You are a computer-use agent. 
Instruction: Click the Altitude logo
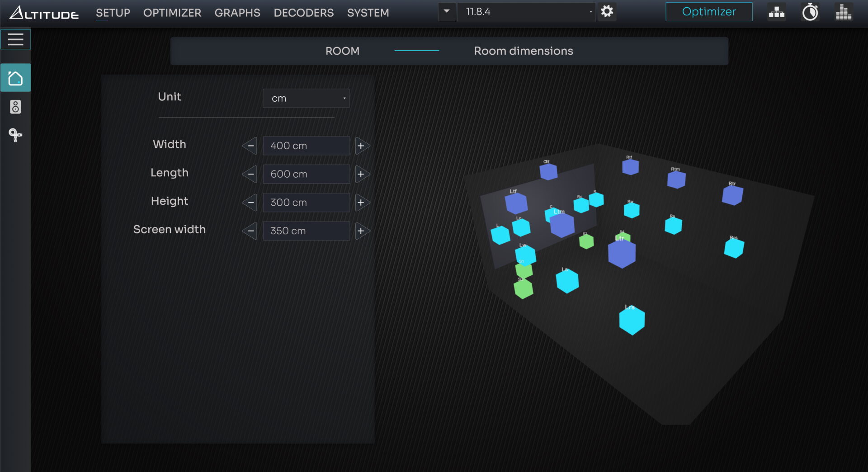[44, 13]
